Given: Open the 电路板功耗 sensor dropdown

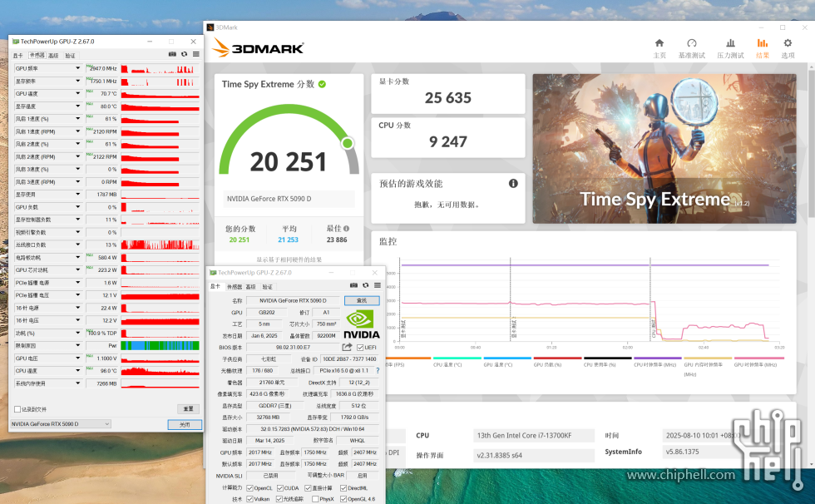Looking at the screenshot, I should [78, 257].
